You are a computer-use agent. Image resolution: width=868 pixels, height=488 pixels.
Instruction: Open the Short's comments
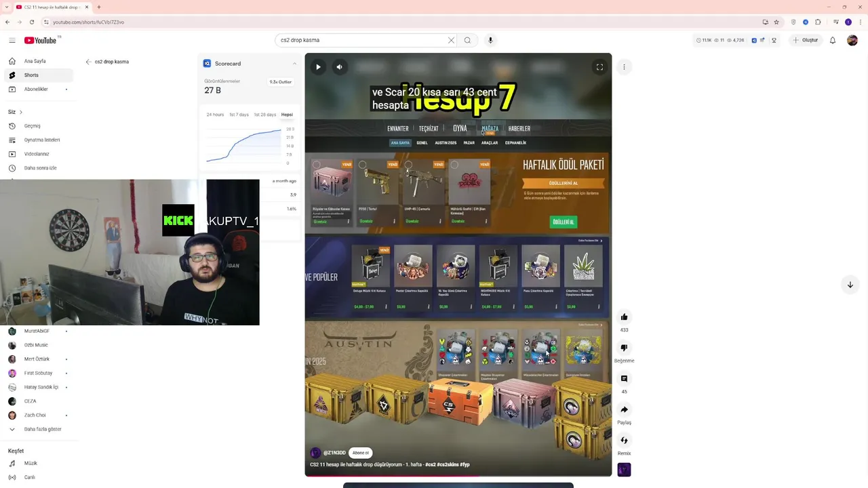pyautogui.click(x=624, y=379)
